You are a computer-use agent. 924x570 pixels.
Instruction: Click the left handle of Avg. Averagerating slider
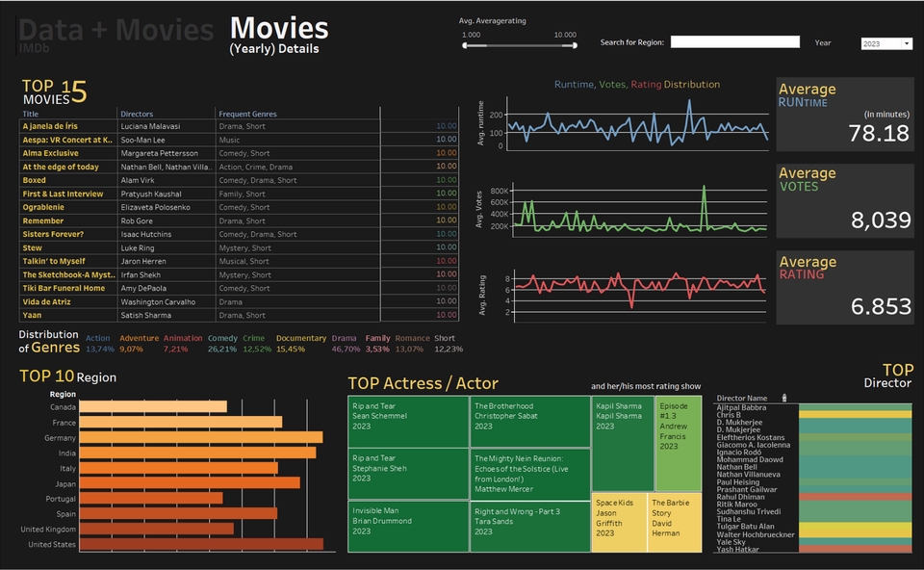click(x=465, y=44)
